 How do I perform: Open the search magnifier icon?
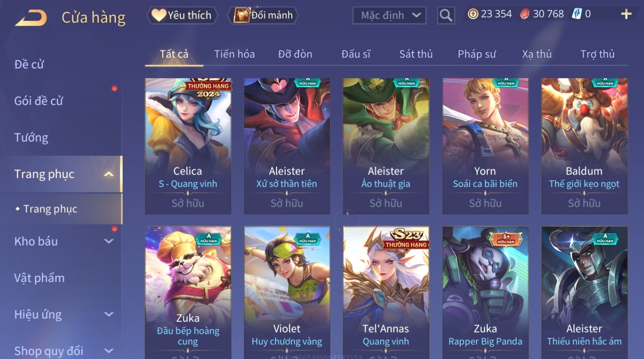(x=446, y=15)
